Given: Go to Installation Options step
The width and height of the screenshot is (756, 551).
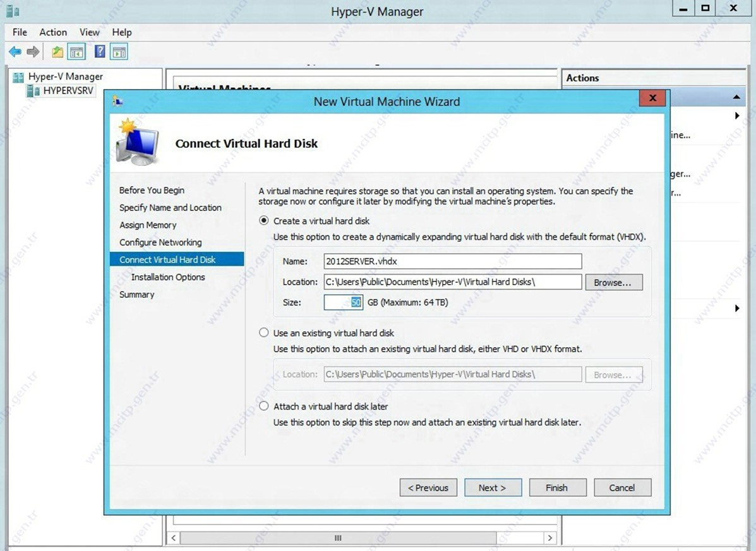Looking at the screenshot, I should 168,277.
